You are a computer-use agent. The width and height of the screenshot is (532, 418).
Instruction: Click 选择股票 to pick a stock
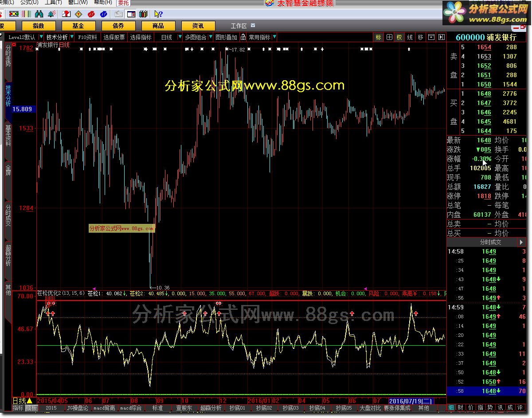pos(114,37)
